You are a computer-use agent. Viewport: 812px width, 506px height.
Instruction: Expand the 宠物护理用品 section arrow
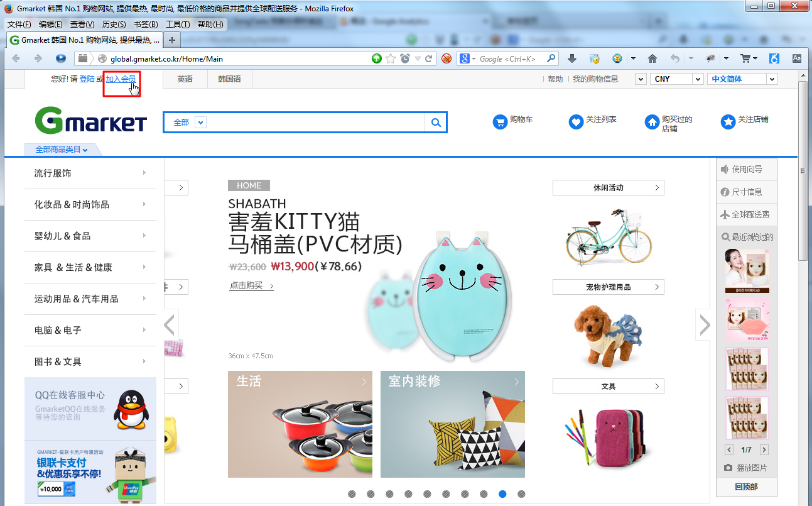point(657,287)
